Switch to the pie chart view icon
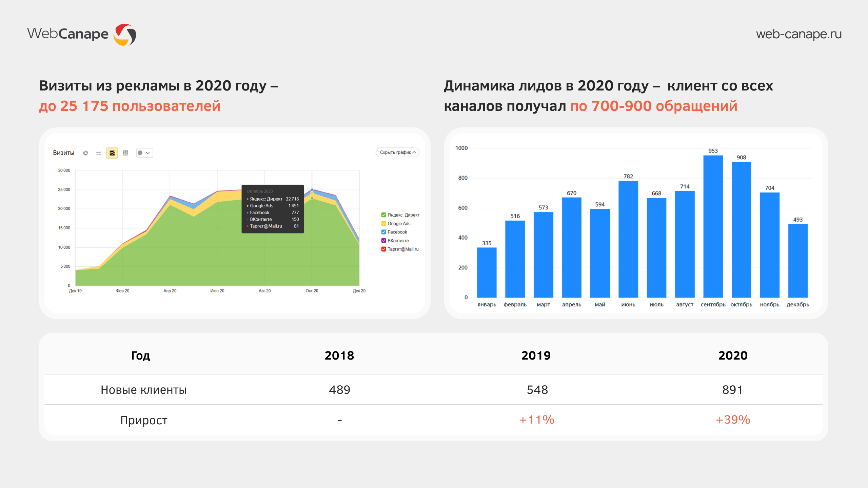The height and width of the screenshot is (488, 868). (85, 153)
